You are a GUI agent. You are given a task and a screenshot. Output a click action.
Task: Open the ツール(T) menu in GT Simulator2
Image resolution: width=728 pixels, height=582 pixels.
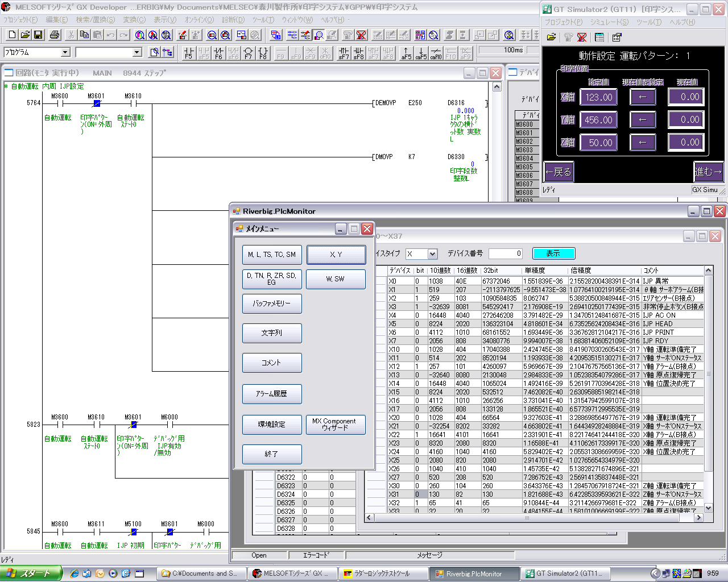tap(649, 22)
